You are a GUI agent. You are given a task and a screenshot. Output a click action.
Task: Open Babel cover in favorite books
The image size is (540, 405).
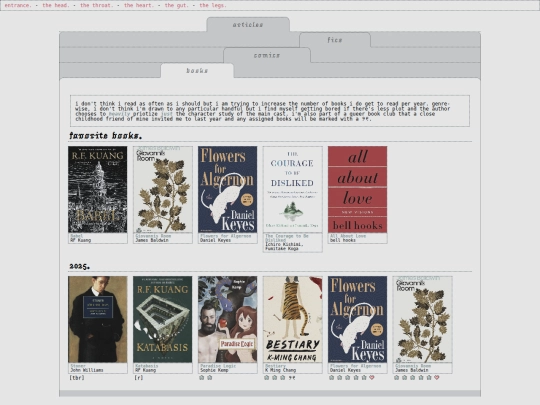pos(97,189)
